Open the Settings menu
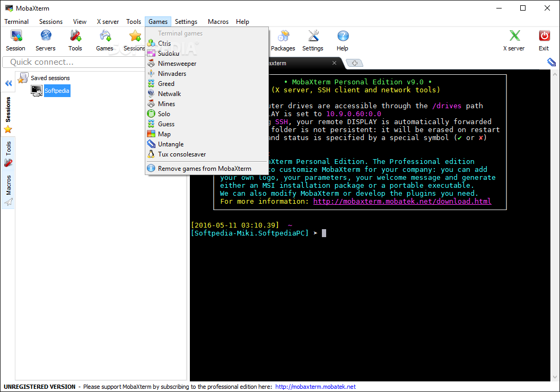Viewport: 560px width, 392px height. click(186, 22)
